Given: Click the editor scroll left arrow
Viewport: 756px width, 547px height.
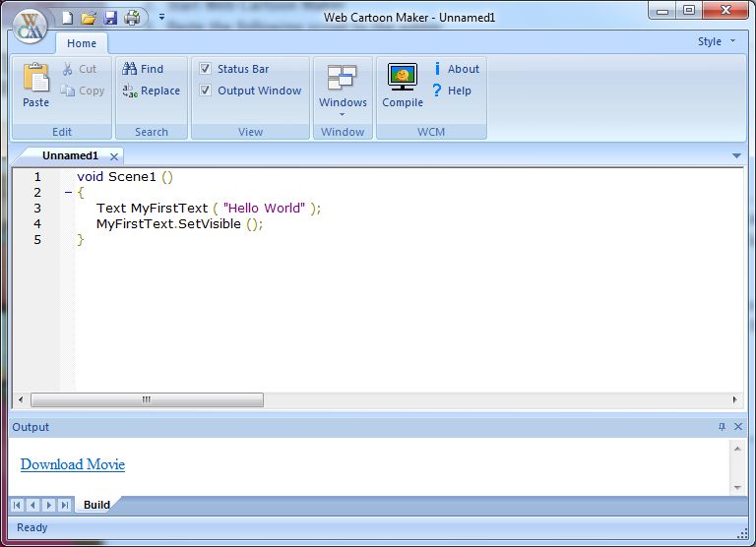Looking at the screenshot, I should click(x=21, y=399).
